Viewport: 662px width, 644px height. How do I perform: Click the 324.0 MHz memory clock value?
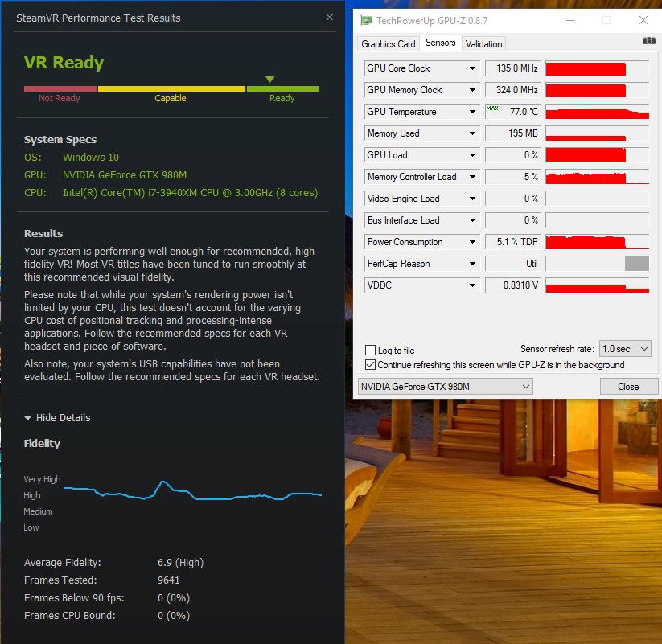click(x=512, y=90)
